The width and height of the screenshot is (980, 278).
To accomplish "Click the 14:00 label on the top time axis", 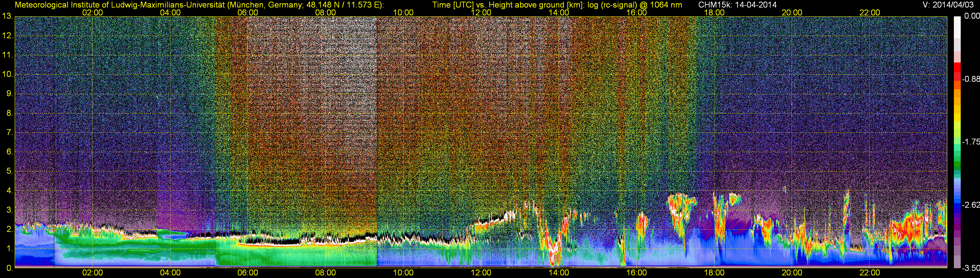I will click(x=559, y=12).
